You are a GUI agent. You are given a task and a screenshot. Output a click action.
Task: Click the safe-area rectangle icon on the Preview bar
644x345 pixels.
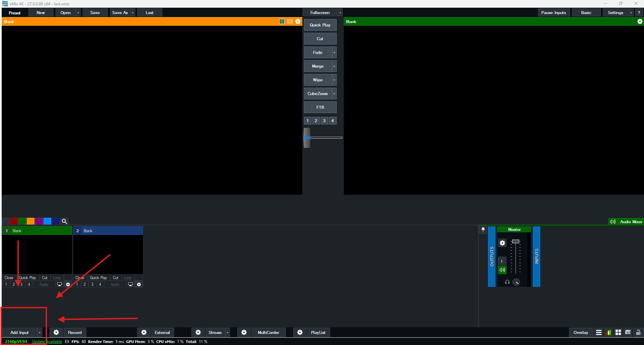(x=290, y=21)
